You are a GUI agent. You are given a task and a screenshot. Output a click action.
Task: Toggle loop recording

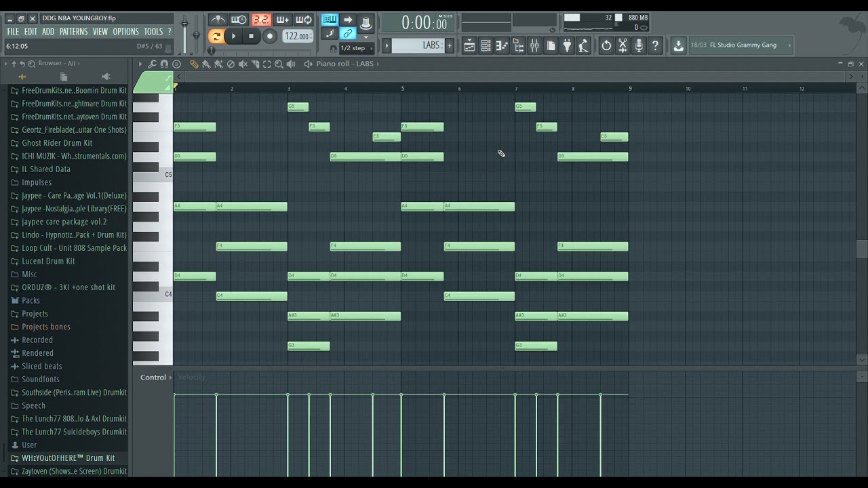tap(304, 20)
